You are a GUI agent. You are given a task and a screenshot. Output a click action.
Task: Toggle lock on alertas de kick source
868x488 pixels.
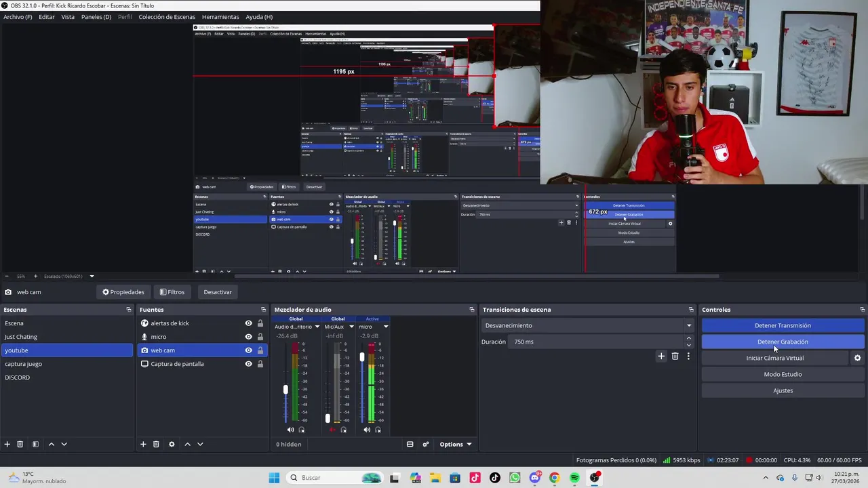[260, 323]
